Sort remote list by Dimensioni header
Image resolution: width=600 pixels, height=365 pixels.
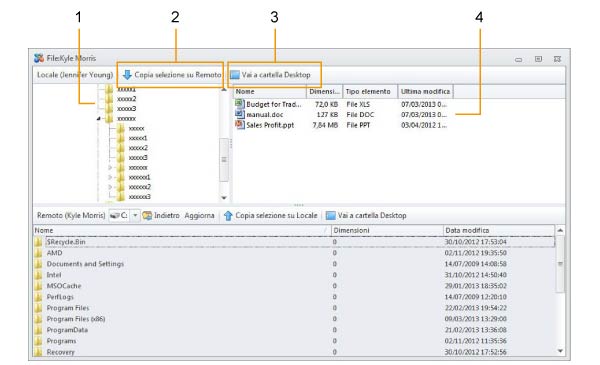tap(386, 230)
